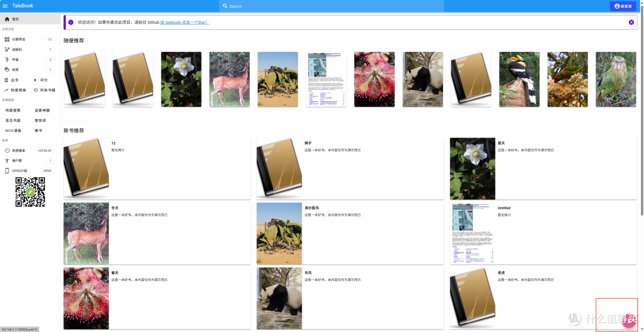Screen dimensions: 644x332
Task: Click the TaleBook site title
Action: coord(23,6)
